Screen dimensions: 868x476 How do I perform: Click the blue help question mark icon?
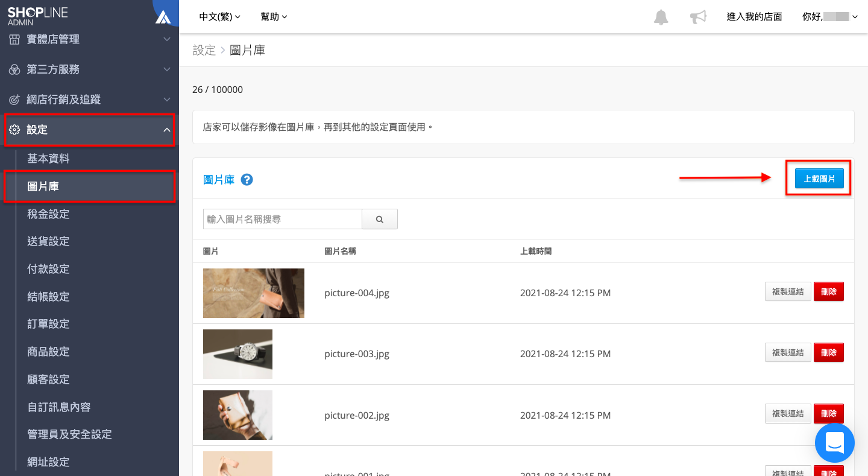coord(247,180)
